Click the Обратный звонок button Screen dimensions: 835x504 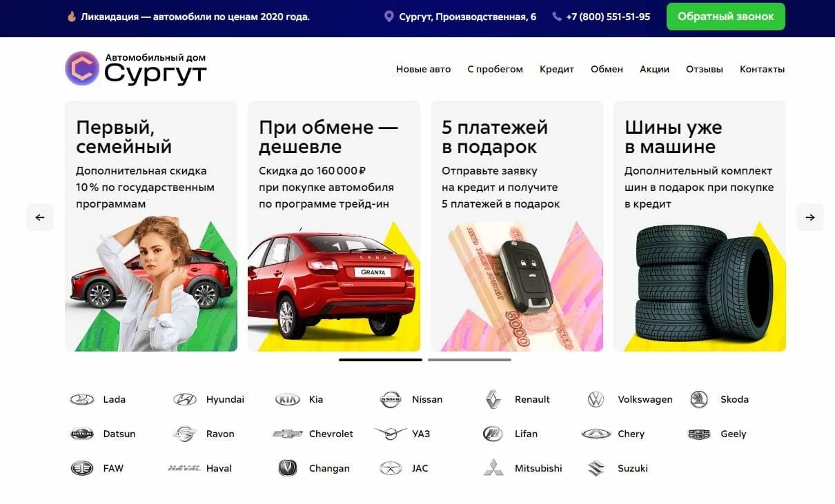(x=726, y=17)
